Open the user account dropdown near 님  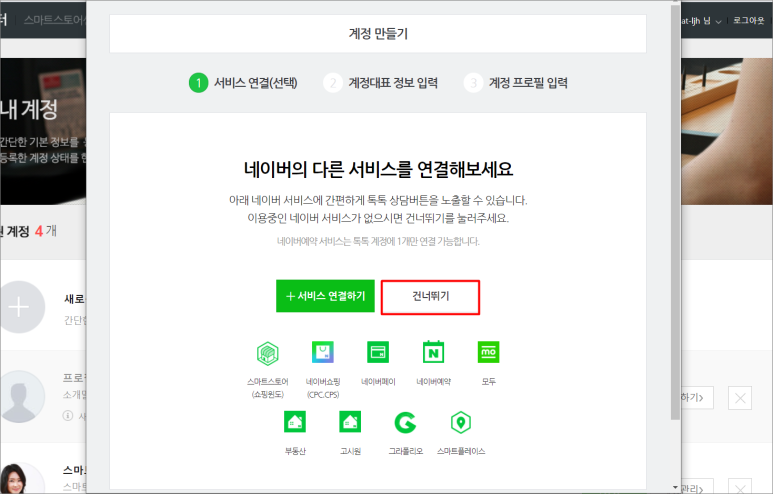tap(718, 21)
